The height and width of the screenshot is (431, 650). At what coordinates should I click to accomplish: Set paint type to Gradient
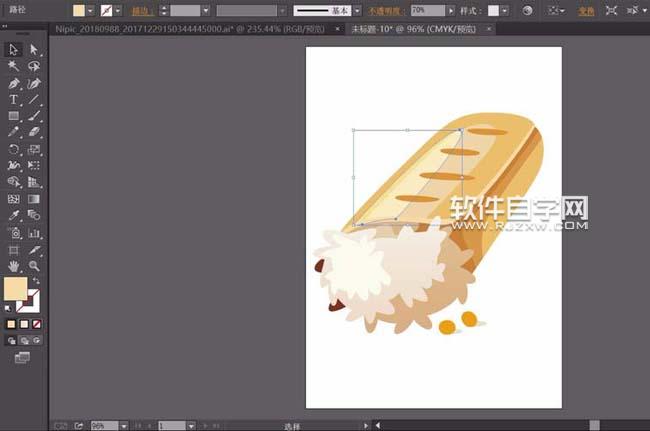[24, 324]
